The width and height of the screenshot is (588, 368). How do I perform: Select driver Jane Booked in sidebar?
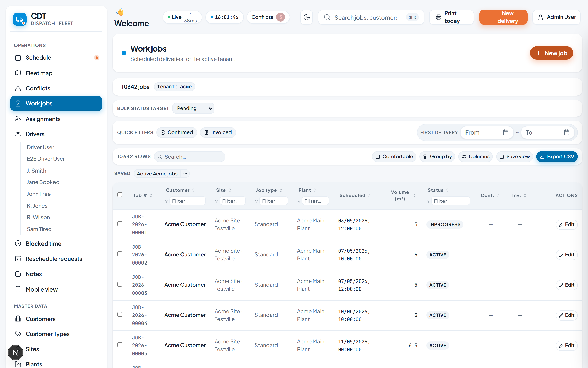[x=43, y=182]
